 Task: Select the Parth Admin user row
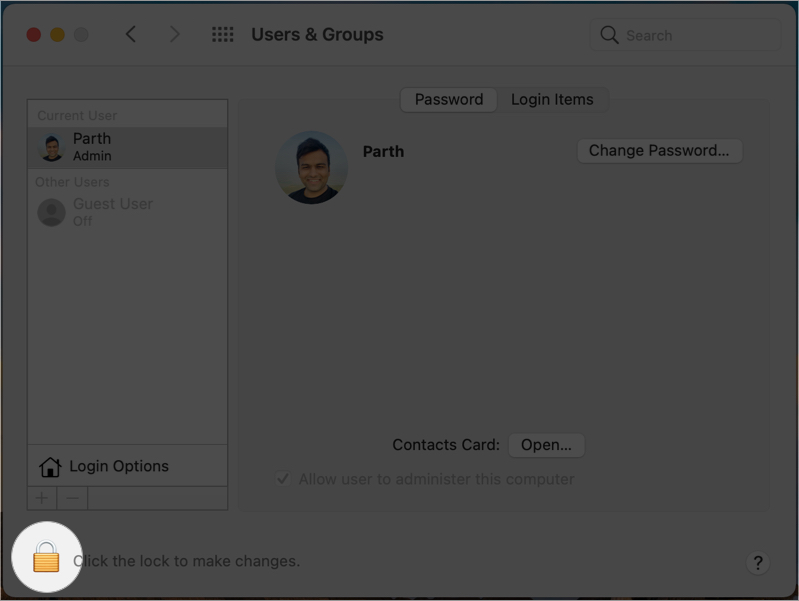[127, 147]
